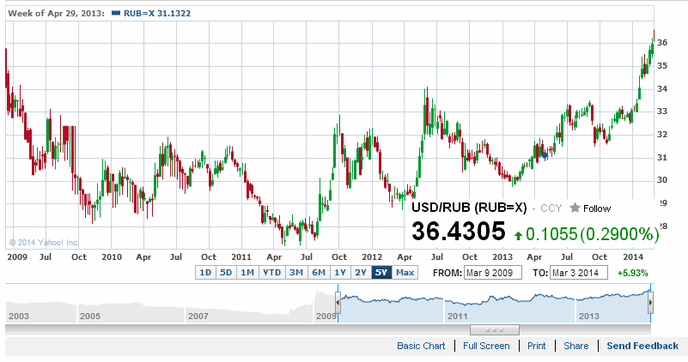This screenshot has width=688, height=362.
Task: Click the 2014 label on the date axis
Action: coord(632,257)
